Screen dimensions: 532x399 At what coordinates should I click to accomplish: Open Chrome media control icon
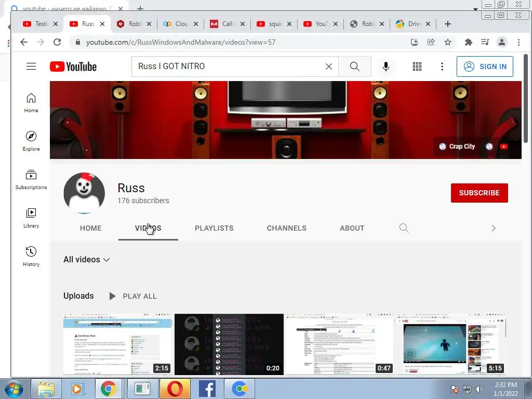pyautogui.click(x=485, y=42)
